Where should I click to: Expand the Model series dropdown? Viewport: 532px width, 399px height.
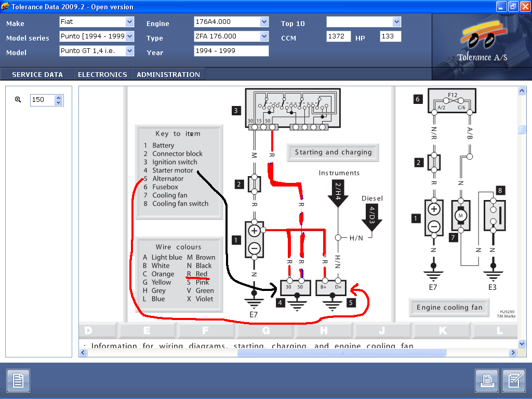tap(129, 36)
